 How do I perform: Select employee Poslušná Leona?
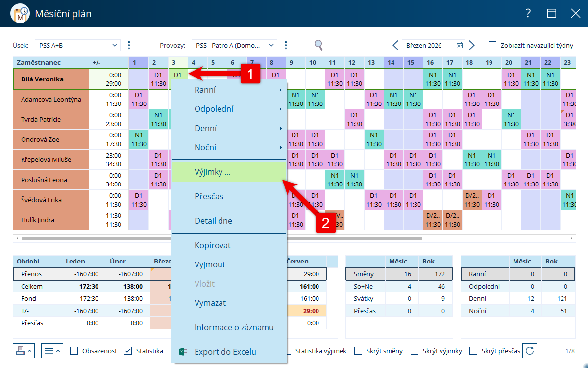click(x=50, y=180)
